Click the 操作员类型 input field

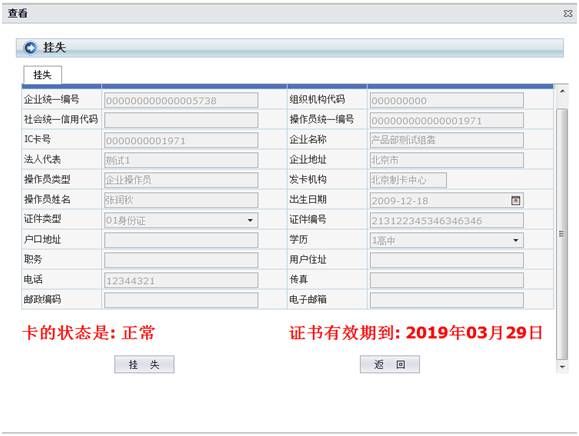[x=181, y=180]
